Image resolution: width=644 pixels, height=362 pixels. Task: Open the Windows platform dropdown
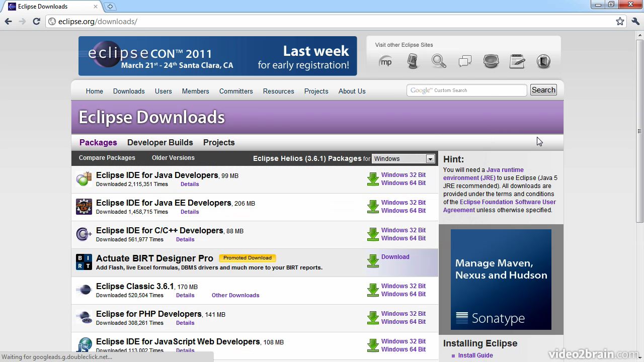click(x=403, y=159)
